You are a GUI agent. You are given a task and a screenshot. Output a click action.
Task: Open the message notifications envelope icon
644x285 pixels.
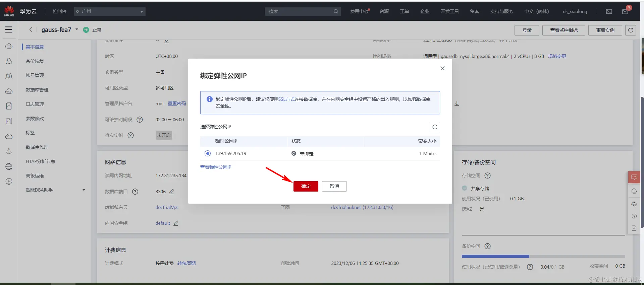coord(625,11)
